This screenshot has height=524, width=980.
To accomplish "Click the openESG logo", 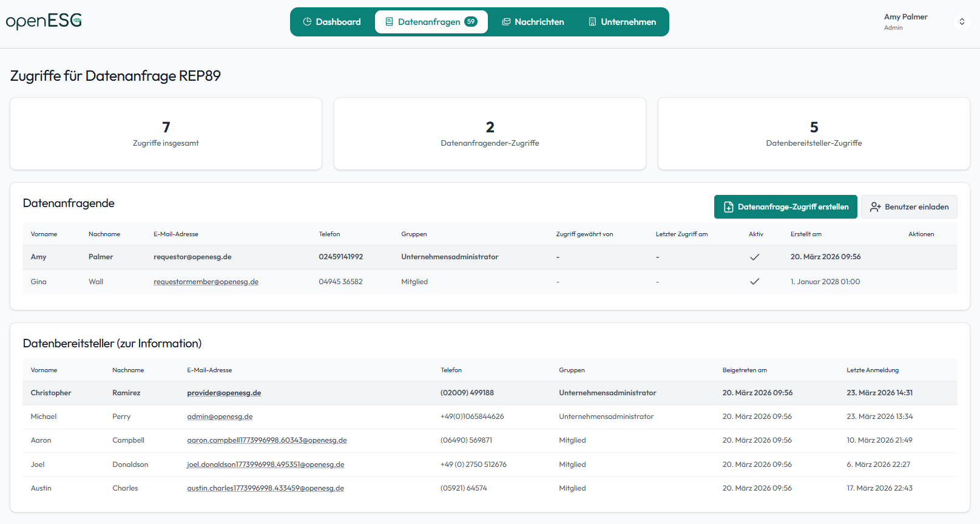I will point(44,21).
